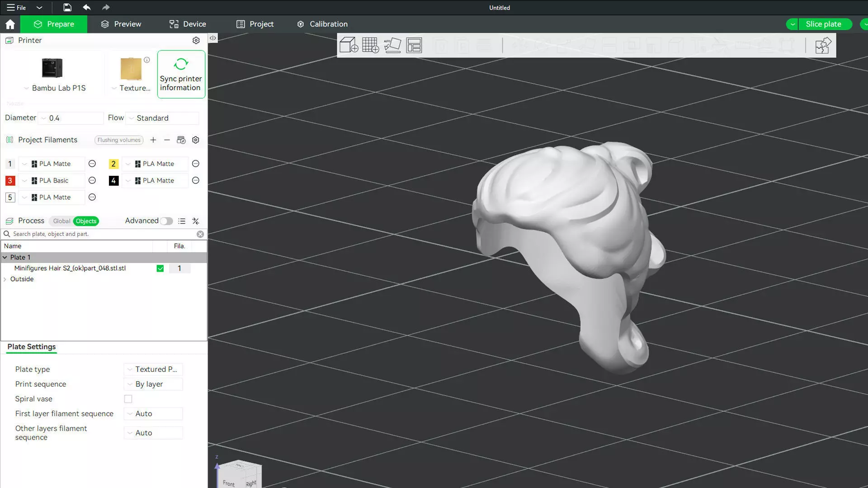Open printer settings gear icon
Image resolution: width=868 pixels, height=488 pixels.
196,40
